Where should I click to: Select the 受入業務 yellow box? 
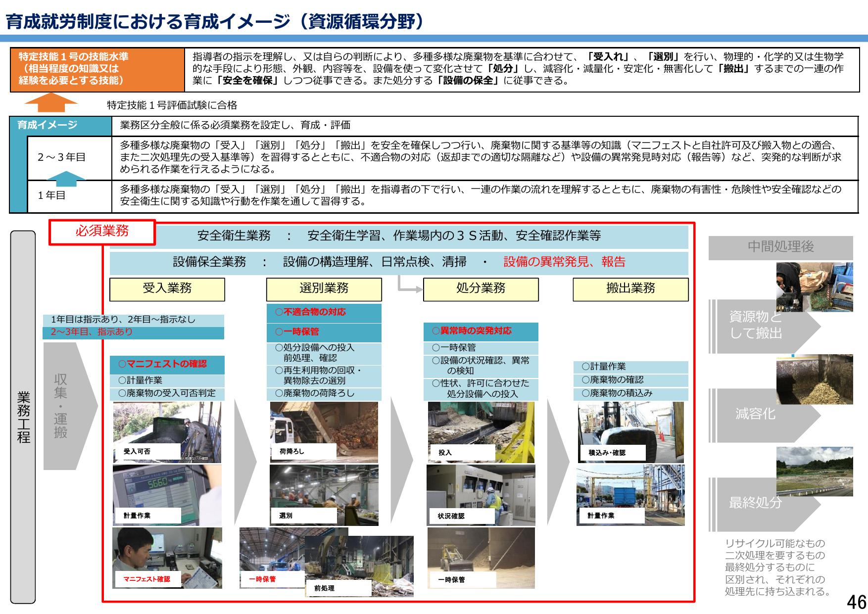[167, 289]
